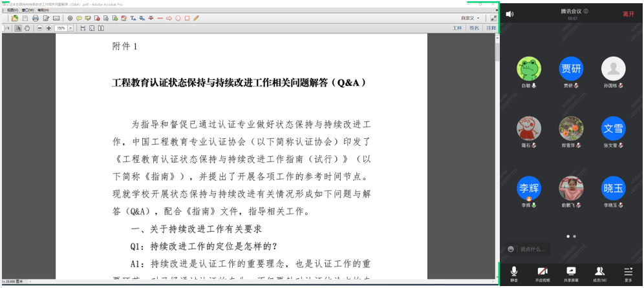Viewport: 644px width, 288px height.
Task: Click the zoom in plus button
Action: coord(48,28)
